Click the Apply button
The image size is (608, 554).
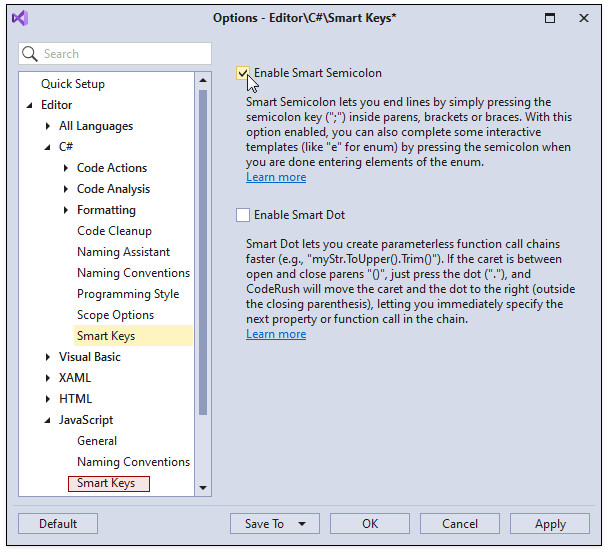click(550, 524)
